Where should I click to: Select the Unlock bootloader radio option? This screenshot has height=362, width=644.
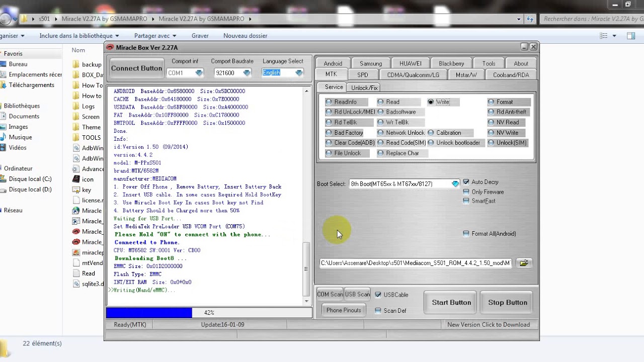pos(431,143)
